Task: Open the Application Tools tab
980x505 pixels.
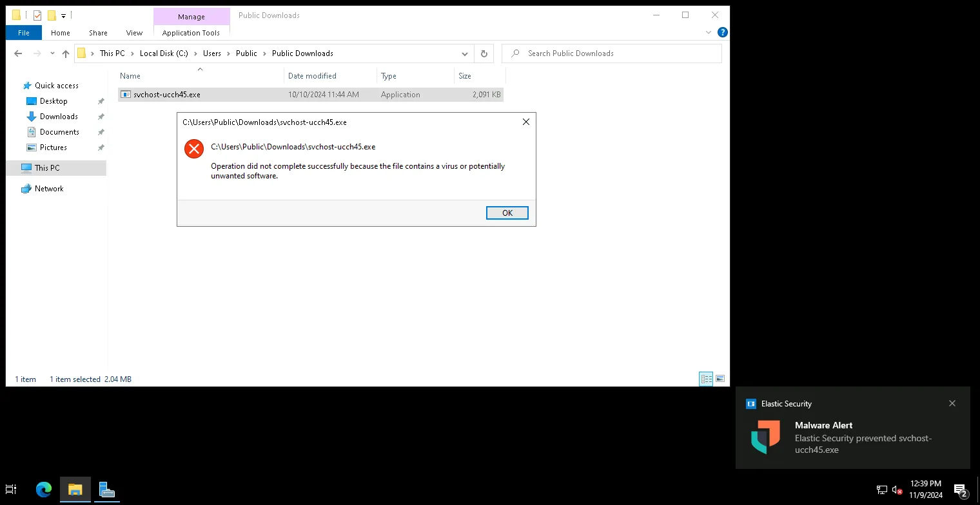Action: coord(191,33)
